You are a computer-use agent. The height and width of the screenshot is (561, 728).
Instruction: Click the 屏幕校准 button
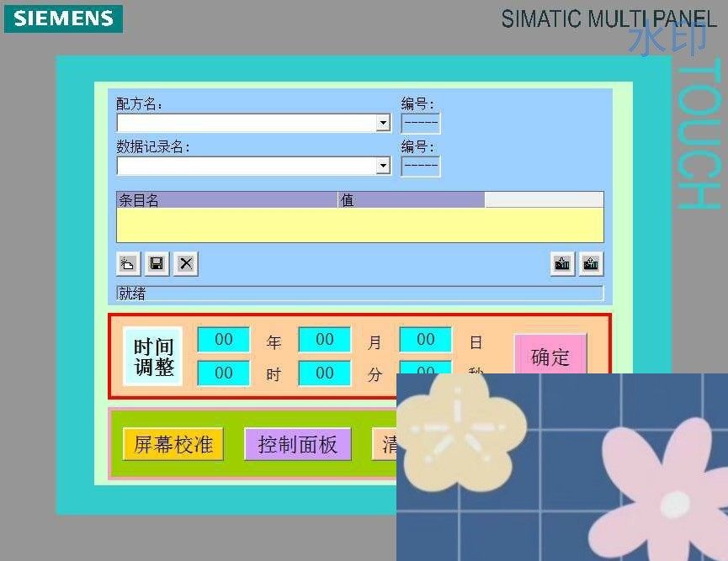[x=173, y=444]
